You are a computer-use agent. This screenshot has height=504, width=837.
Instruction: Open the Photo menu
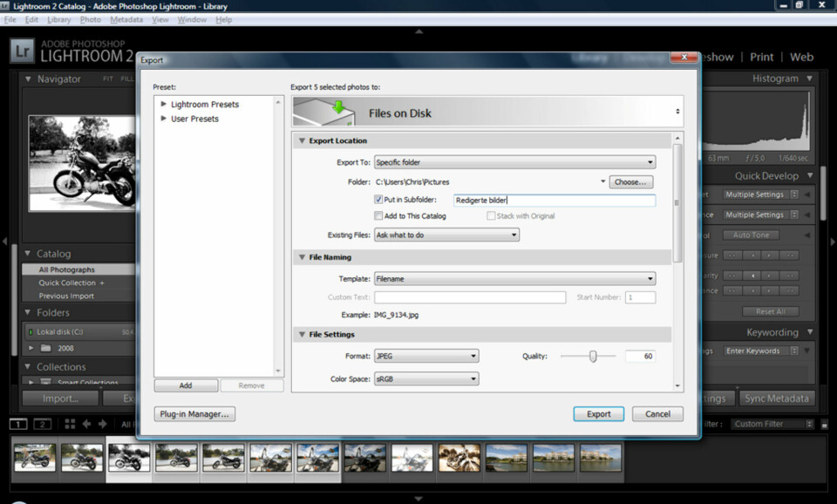tap(90, 20)
